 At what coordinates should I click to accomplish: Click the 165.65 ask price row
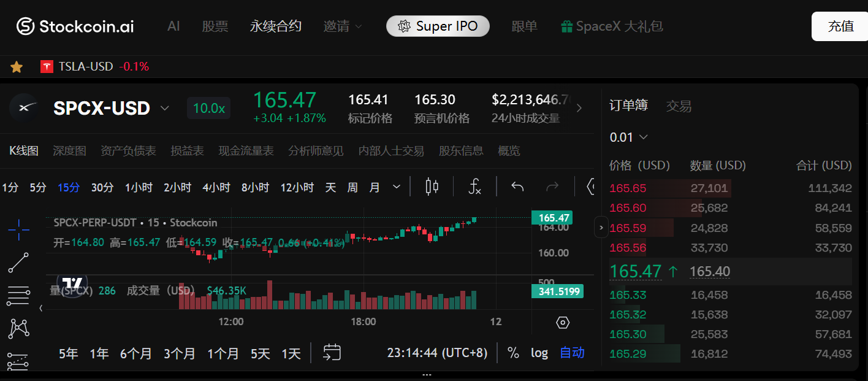pyautogui.click(x=731, y=188)
